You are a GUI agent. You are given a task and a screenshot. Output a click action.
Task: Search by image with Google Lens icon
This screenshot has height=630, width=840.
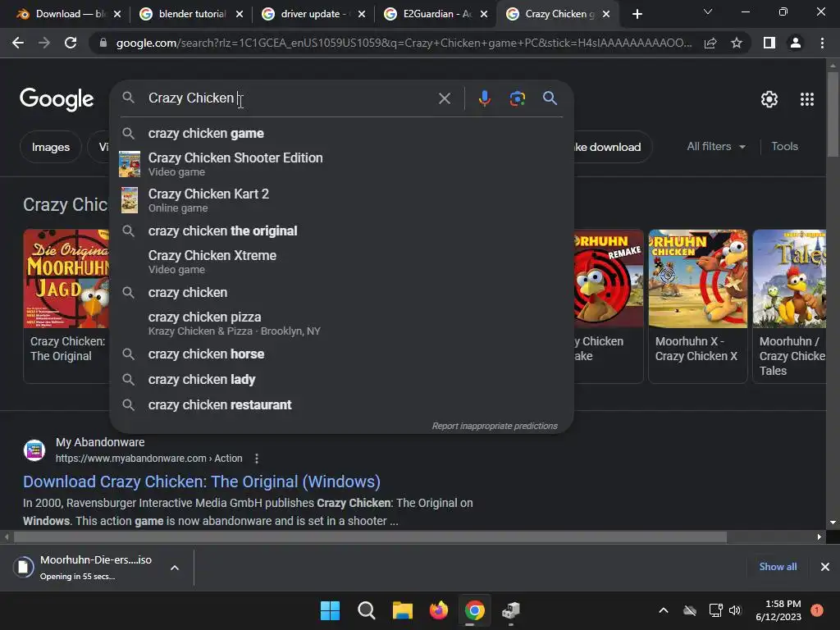(517, 98)
